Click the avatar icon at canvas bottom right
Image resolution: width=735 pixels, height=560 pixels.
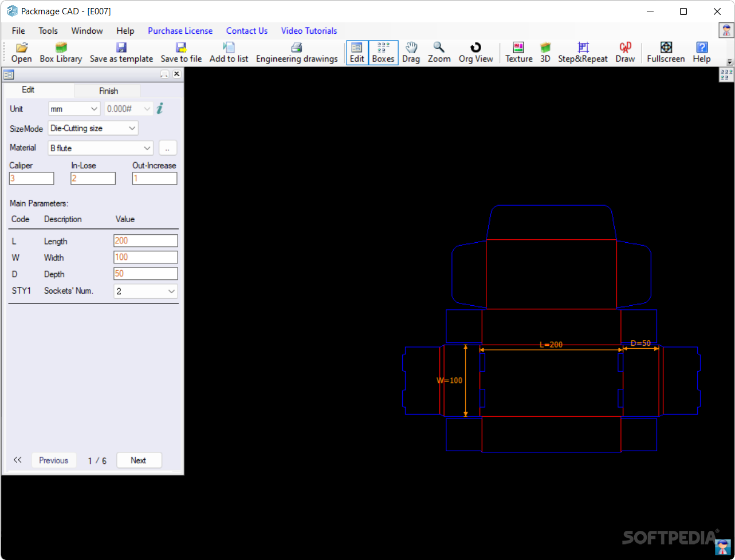click(x=722, y=546)
